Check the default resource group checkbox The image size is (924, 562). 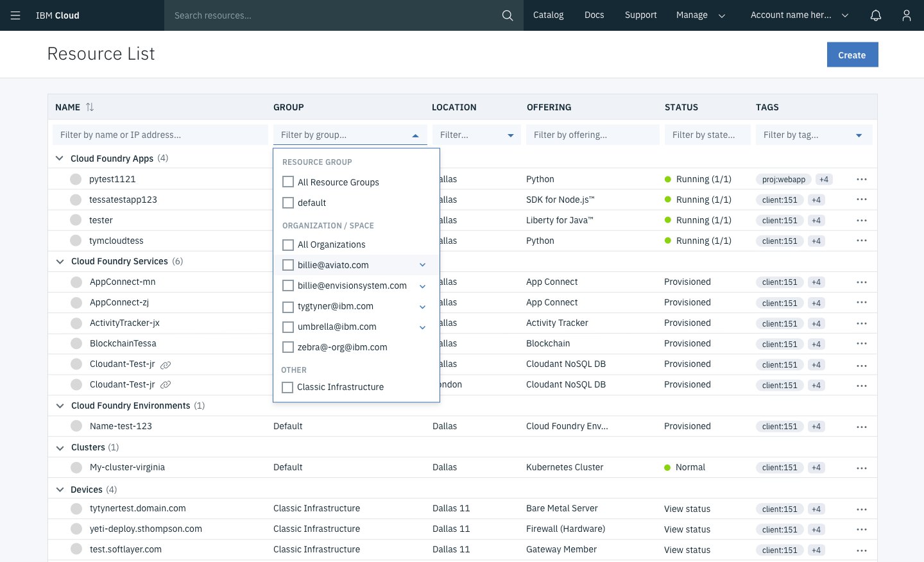click(x=288, y=203)
